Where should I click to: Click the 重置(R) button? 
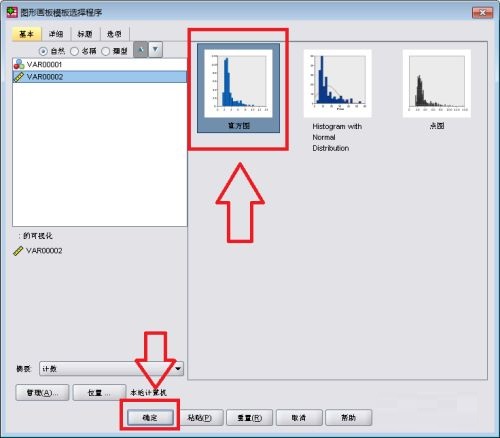[x=249, y=417]
